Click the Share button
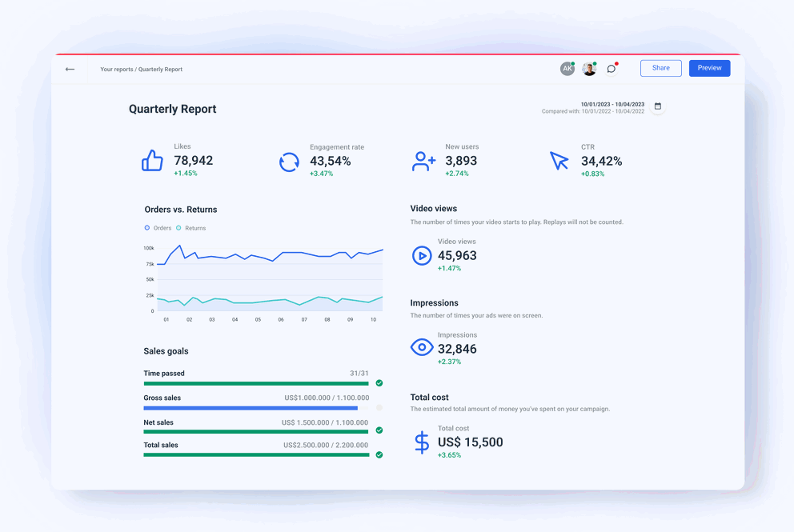Screen dimensions: 794x532 coord(660,68)
